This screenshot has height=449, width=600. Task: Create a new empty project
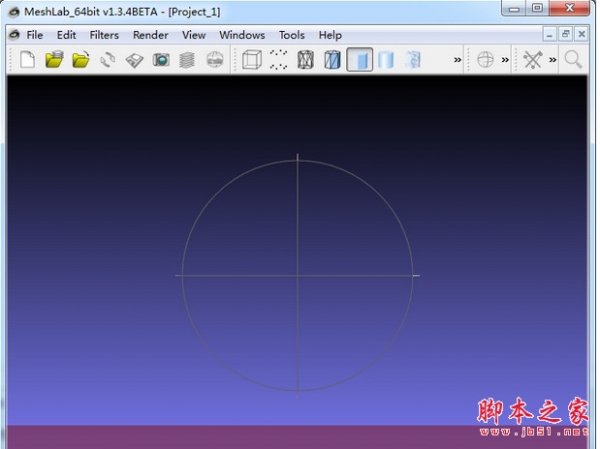click(28, 60)
